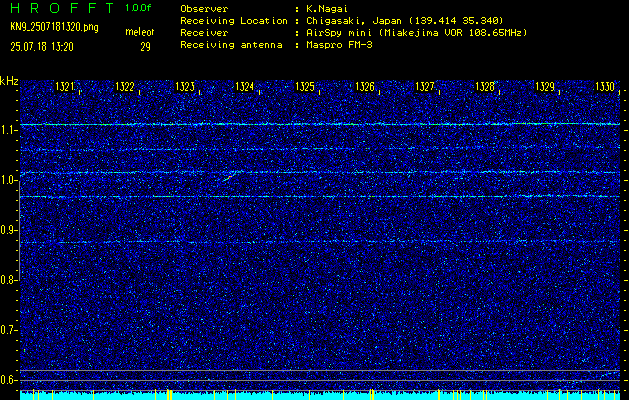
Task: Click the 1326 time marker
Action: tap(365, 87)
